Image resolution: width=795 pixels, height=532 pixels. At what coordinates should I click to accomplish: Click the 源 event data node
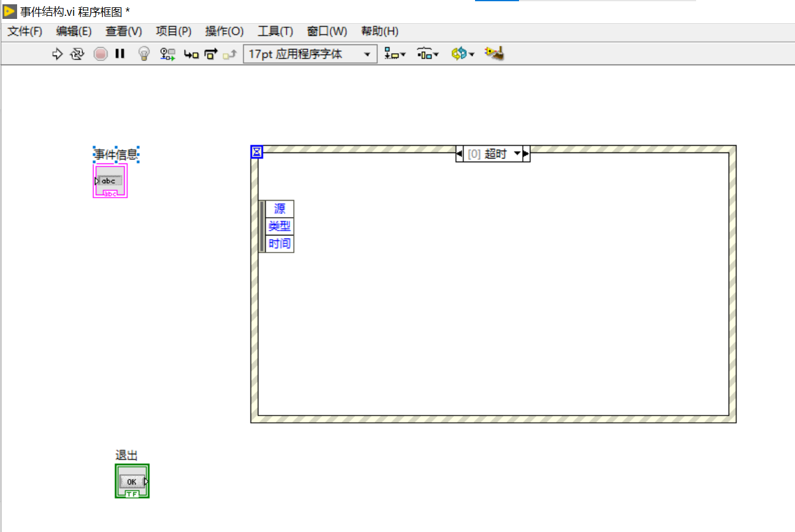coord(280,209)
